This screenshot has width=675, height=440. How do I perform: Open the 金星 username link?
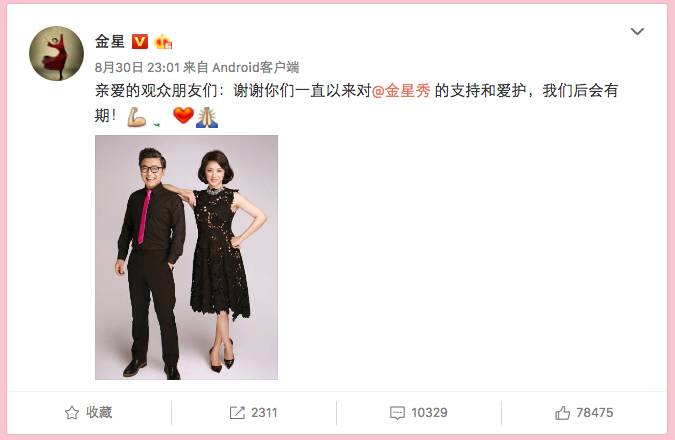(110, 42)
